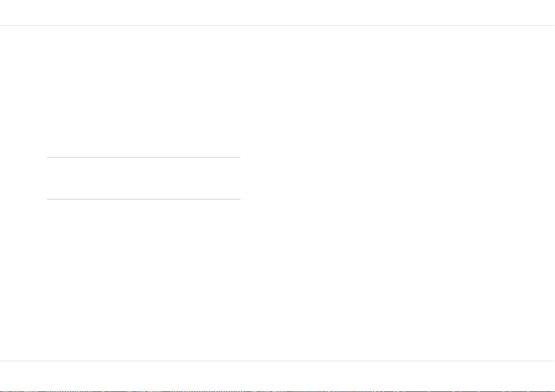
Task: Click the left margin beside the gray lines
Action: click(x=23, y=178)
